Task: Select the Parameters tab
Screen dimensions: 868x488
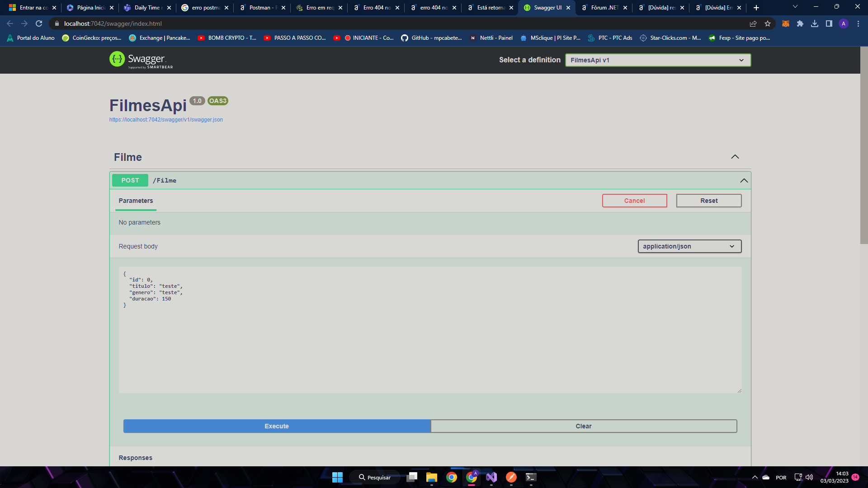Action: click(136, 201)
